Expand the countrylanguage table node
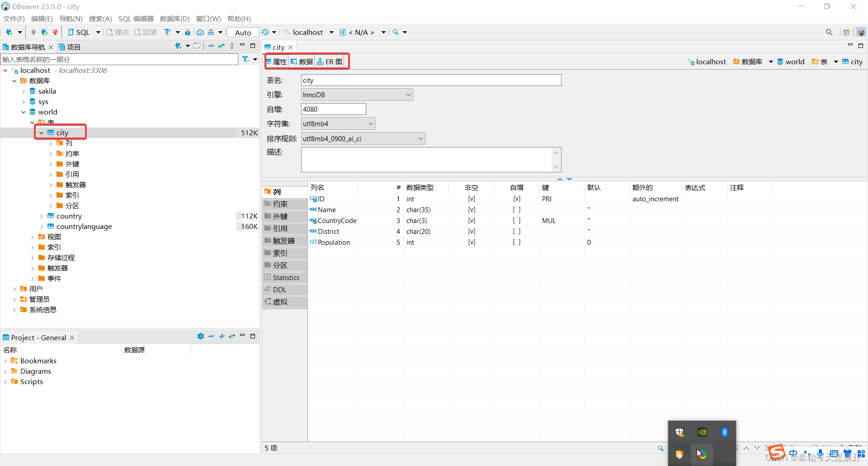This screenshot has width=868, height=466. 42,227
